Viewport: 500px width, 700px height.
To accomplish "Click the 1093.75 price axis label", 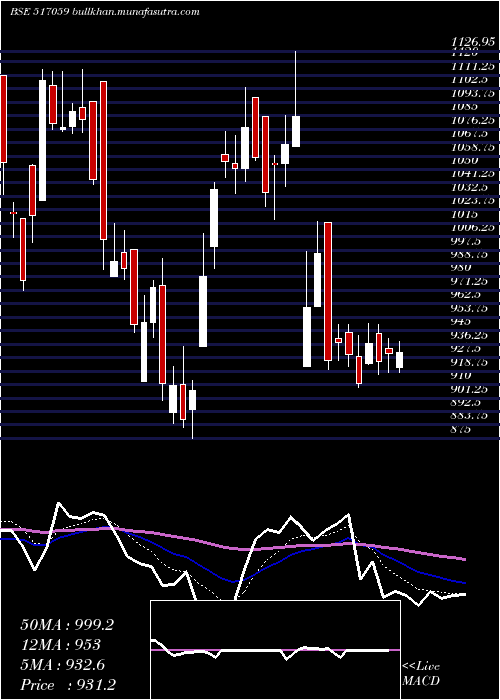I will coord(473,93).
